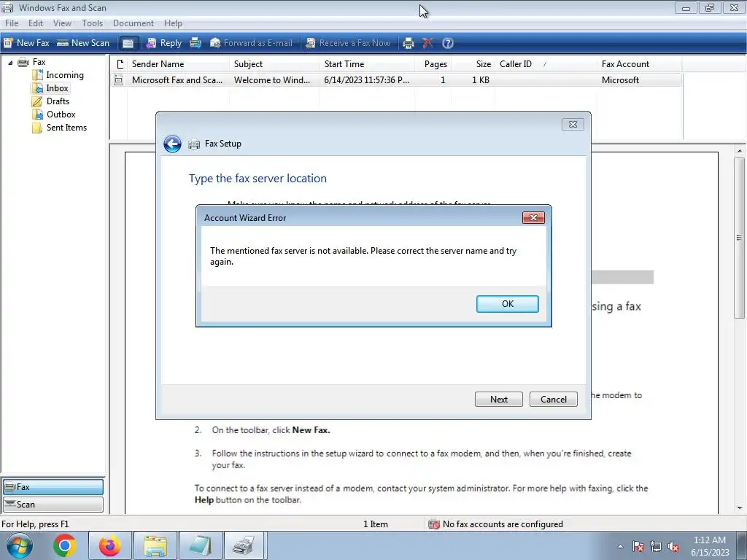The image size is (747, 560).
Task: Select the Microsoft Fax and Scan message row
Action: pyautogui.click(x=396, y=80)
